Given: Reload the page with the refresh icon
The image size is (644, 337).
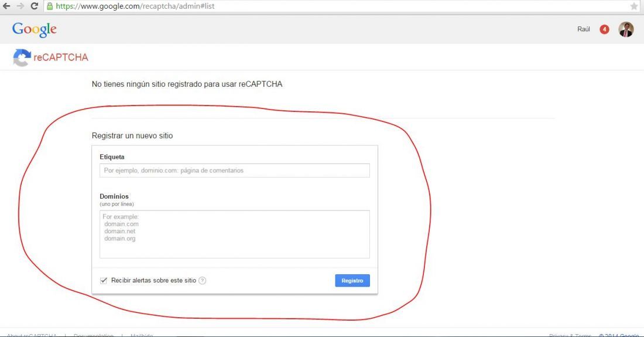Looking at the screenshot, I should [35, 6].
